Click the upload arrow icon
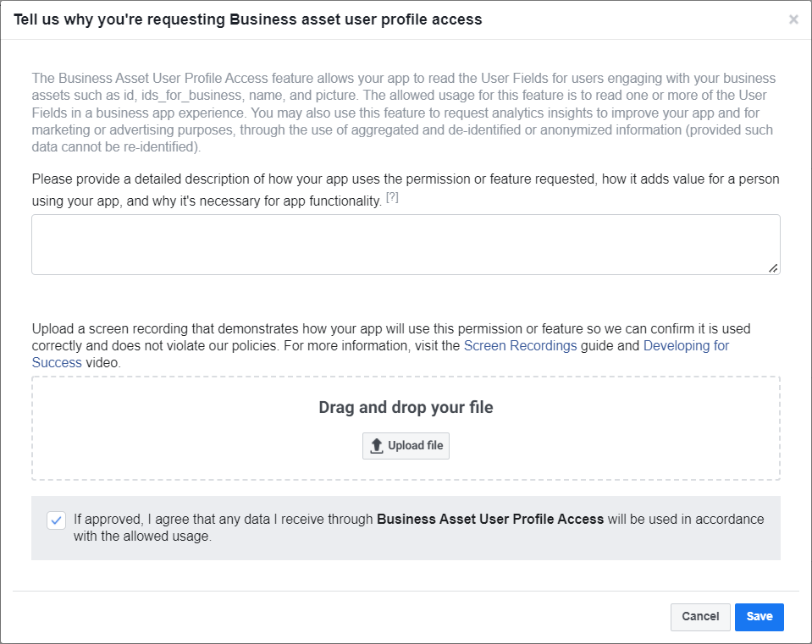 [x=378, y=446]
